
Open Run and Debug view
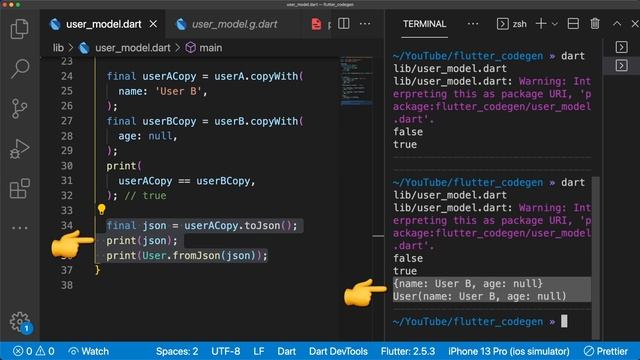(x=19, y=149)
